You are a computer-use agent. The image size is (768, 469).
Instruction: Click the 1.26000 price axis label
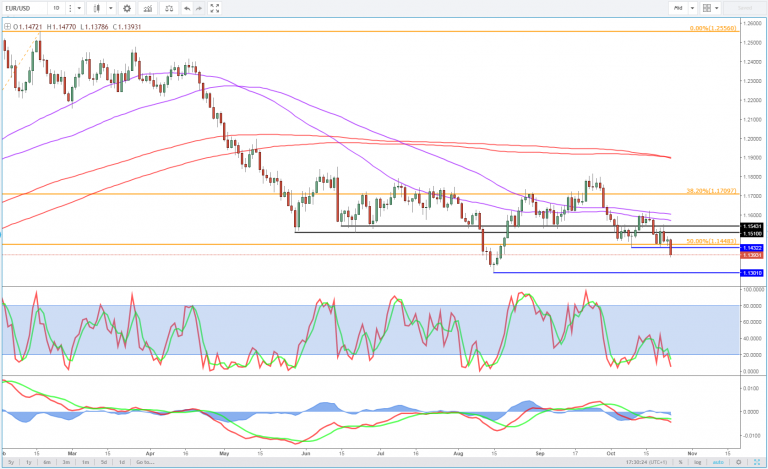click(x=752, y=23)
